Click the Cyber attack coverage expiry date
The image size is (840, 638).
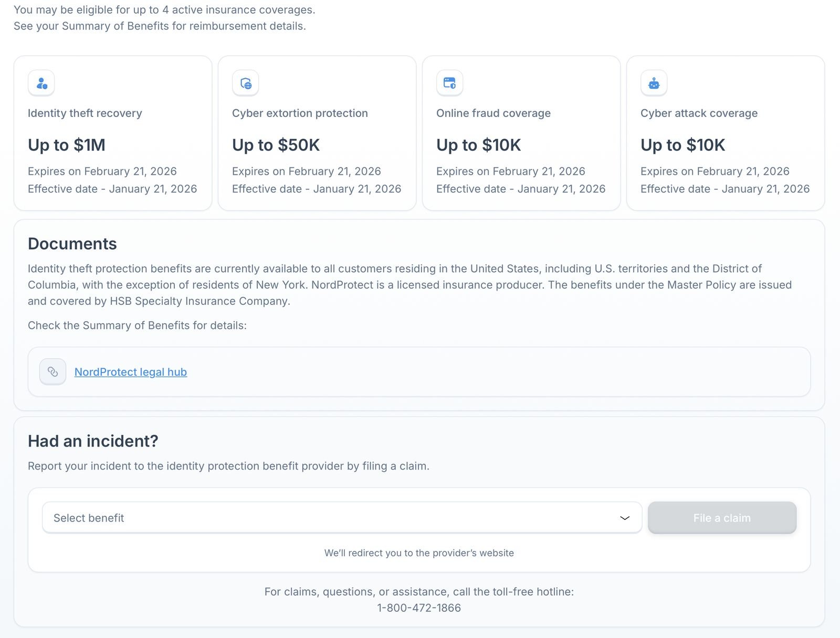pos(715,171)
